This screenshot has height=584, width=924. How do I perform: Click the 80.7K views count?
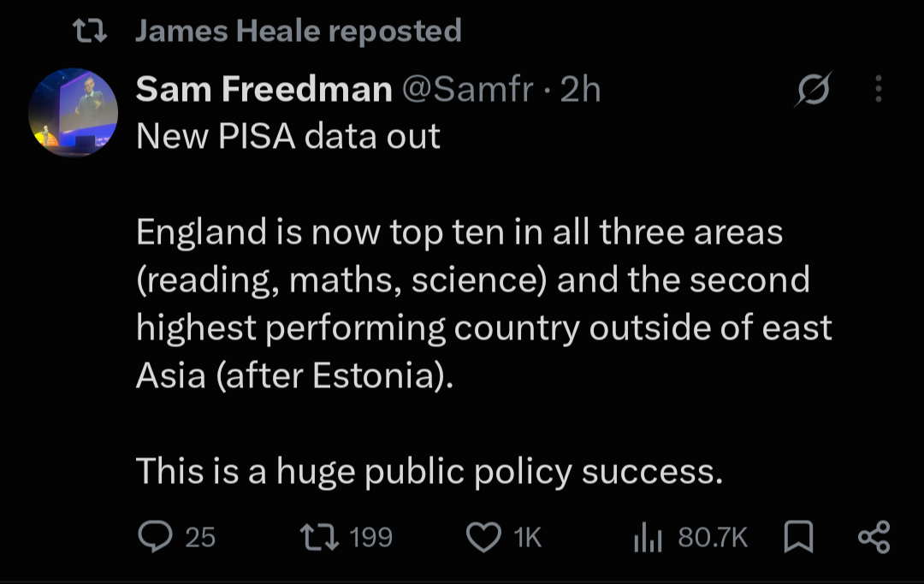point(713,537)
